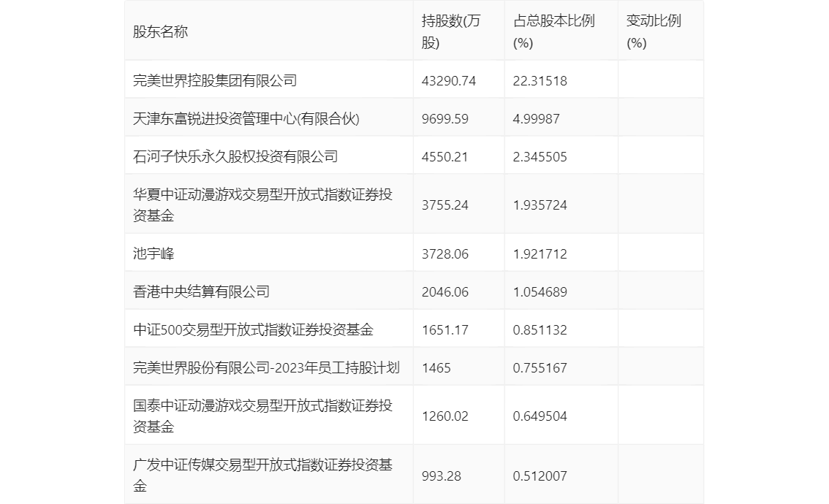
Task: Select the value 9699.59
Action: coord(444,119)
